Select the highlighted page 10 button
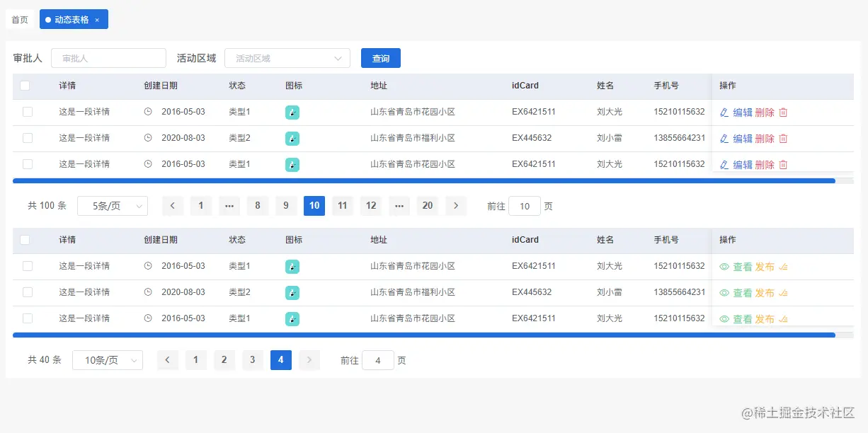Viewport: 868px width, 433px height. pos(314,206)
